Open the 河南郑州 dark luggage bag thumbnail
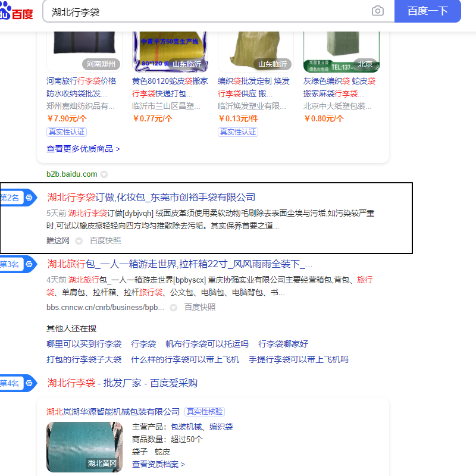The height and width of the screenshot is (476, 476). point(84,52)
